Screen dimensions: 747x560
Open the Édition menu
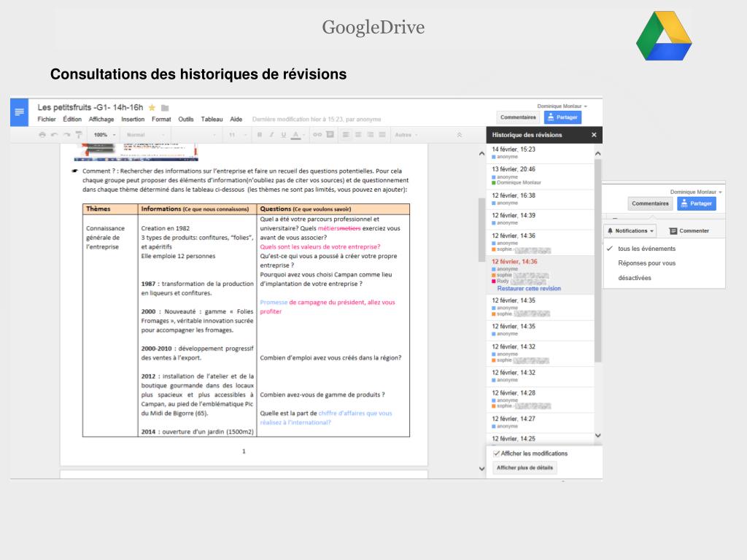point(72,119)
